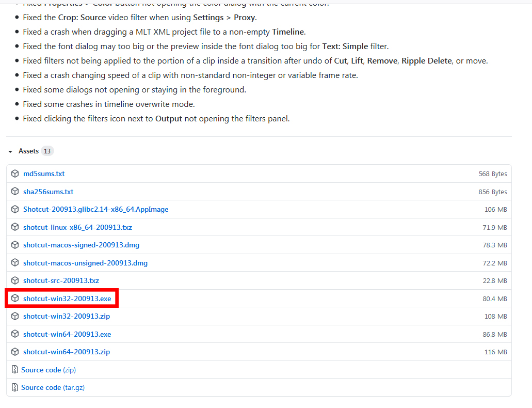Click the variable frame rate crash note
The width and height of the screenshot is (532, 408).
tap(190, 75)
